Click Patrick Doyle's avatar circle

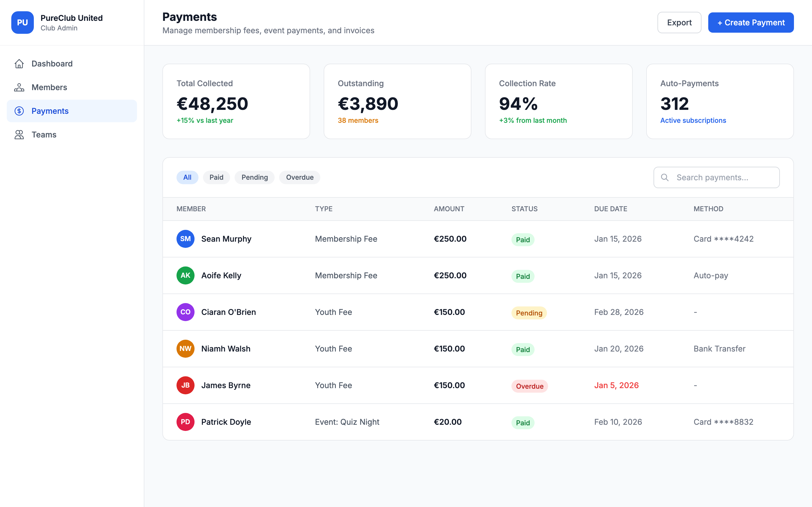pyautogui.click(x=185, y=422)
